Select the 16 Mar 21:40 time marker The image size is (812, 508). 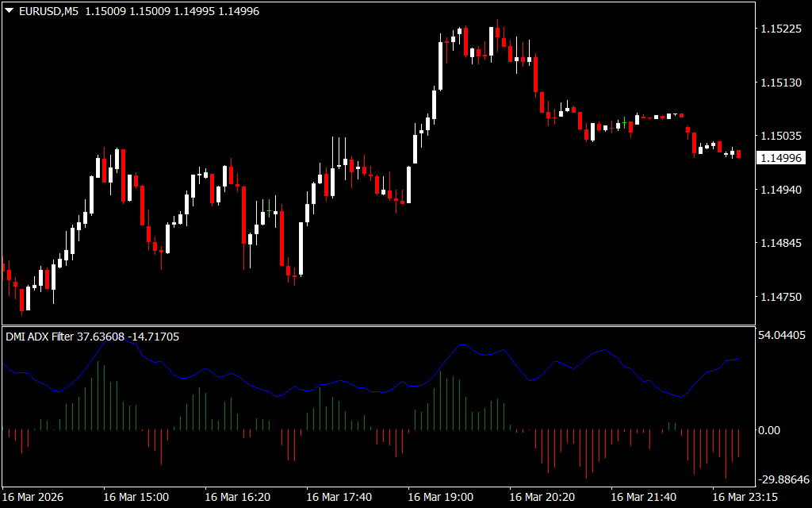643,497
